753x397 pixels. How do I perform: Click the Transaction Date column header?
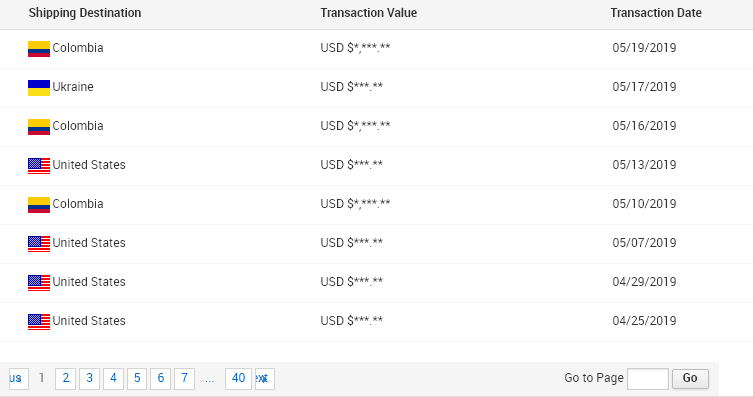[656, 13]
